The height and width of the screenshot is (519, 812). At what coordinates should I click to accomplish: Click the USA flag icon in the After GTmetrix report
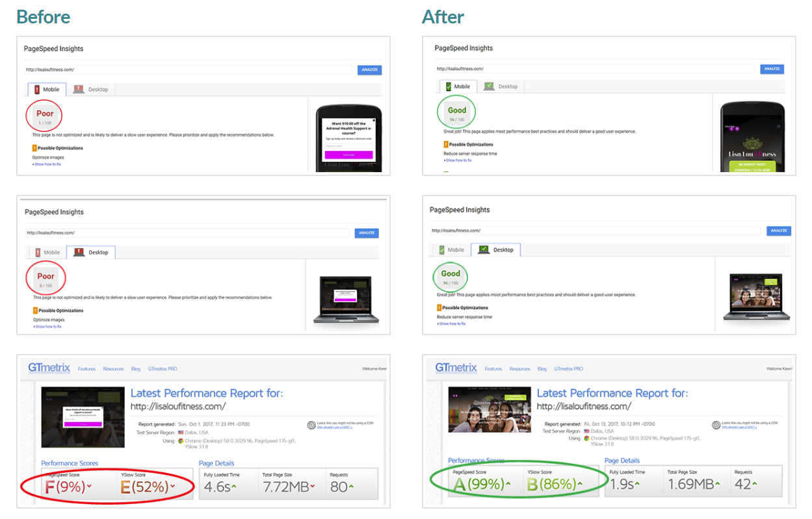(x=587, y=431)
